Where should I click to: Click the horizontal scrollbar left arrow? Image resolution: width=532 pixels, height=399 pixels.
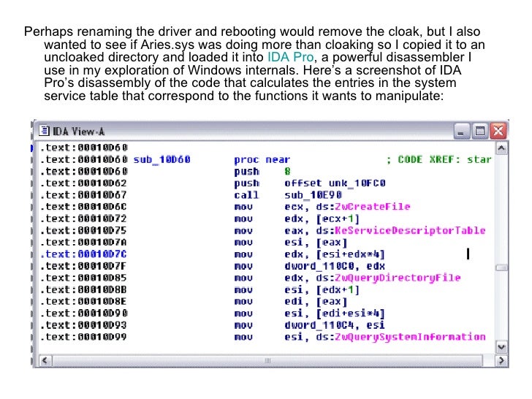(45, 360)
